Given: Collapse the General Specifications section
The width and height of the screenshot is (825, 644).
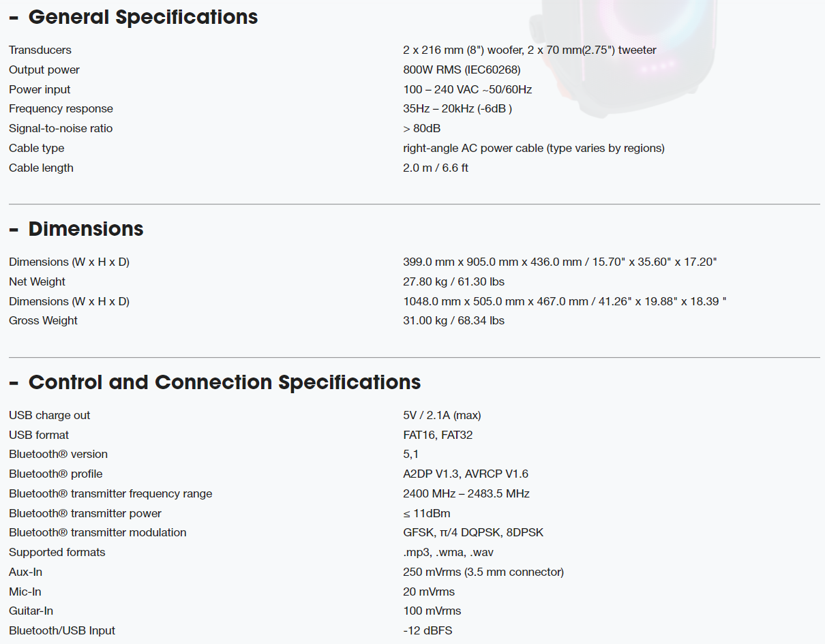Looking at the screenshot, I should tap(134, 17).
